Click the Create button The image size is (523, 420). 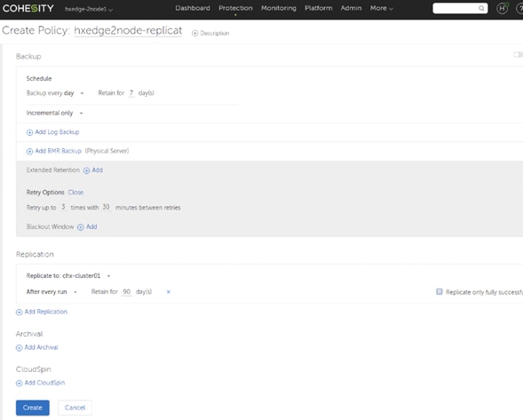[x=33, y=408]
